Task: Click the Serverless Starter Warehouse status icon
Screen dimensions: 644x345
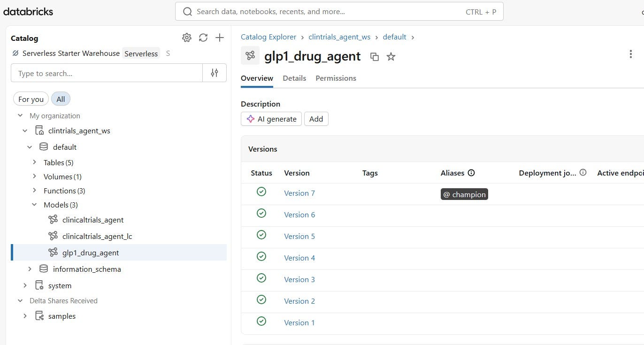Action: click(x=15, y=54)
